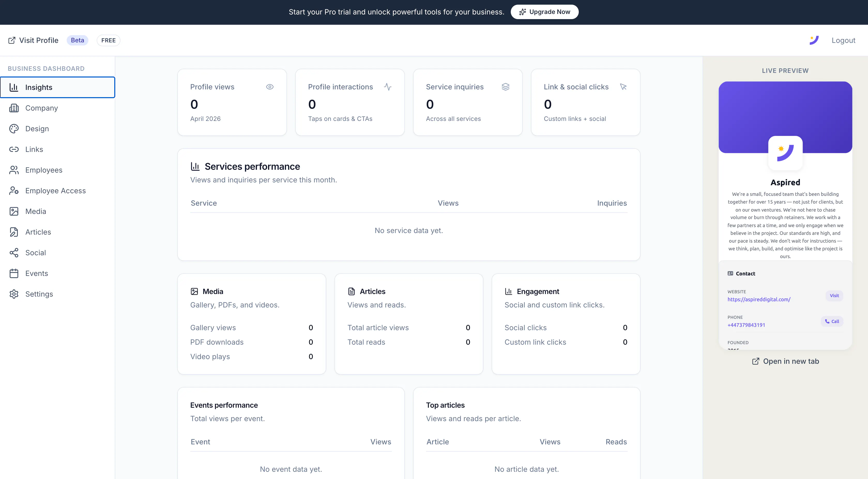Click the eye icon on Profile views card

(270, 87)
